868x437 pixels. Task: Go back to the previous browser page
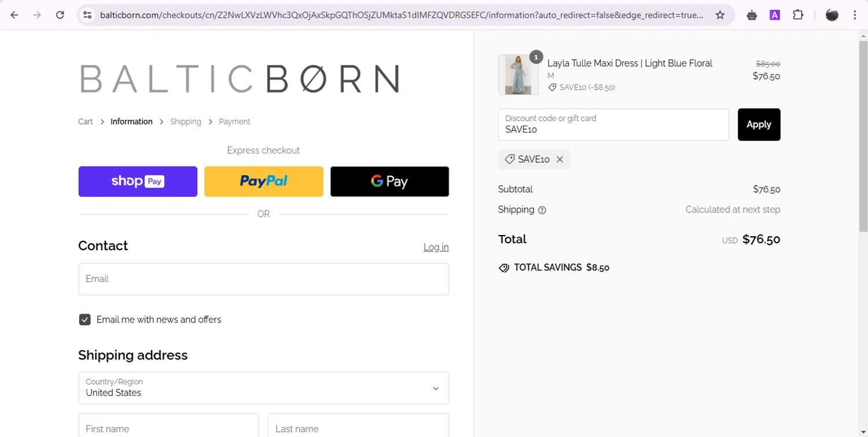tap(14, 15)
